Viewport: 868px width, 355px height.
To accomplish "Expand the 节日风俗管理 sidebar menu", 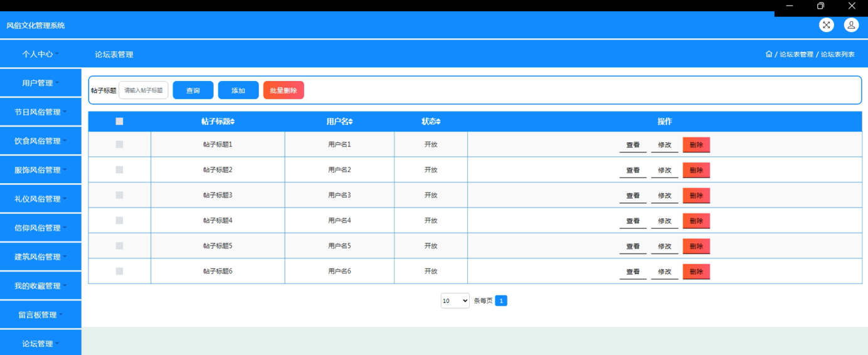I will pos(41,112).
